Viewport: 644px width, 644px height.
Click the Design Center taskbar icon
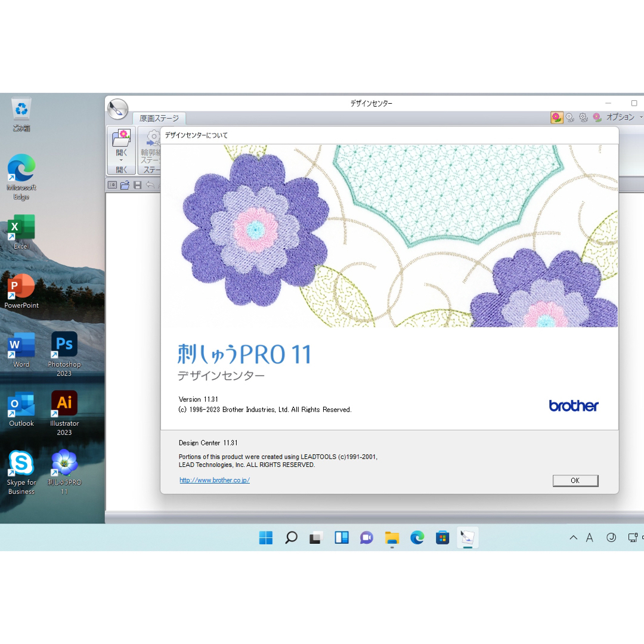(x=468, y=537)
